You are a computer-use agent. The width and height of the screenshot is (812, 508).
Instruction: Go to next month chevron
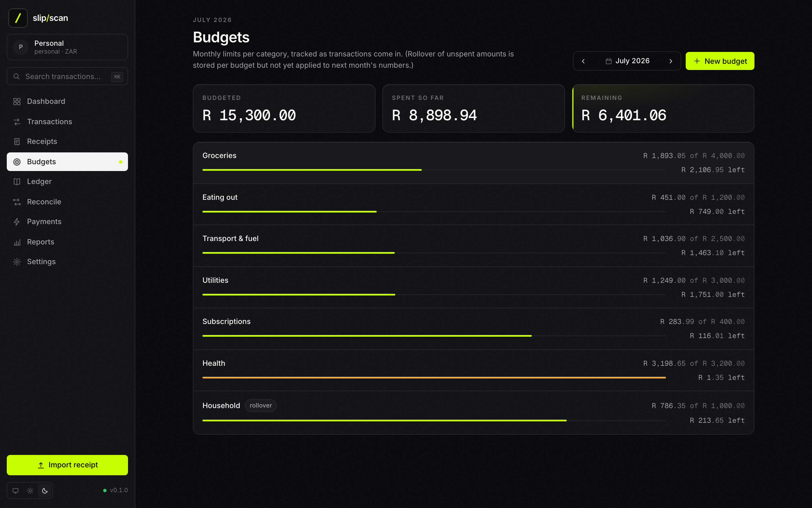click(671, 61)
